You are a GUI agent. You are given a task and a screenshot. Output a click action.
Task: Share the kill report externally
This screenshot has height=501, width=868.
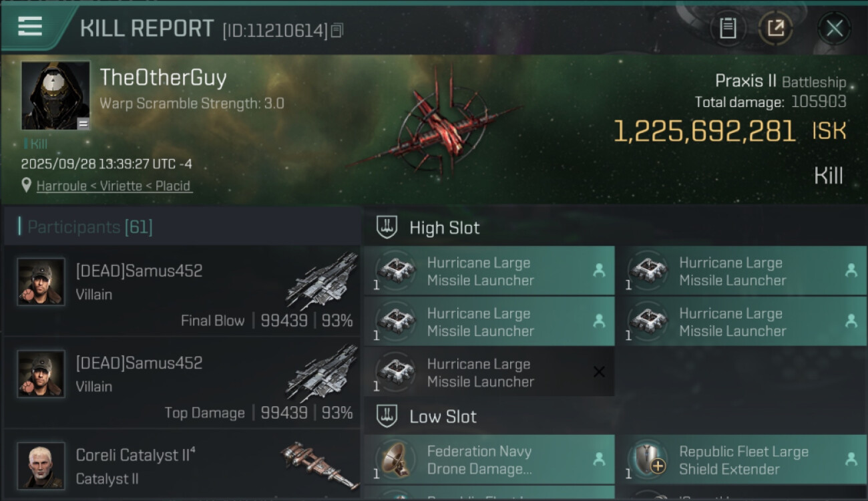pos(776,29)
